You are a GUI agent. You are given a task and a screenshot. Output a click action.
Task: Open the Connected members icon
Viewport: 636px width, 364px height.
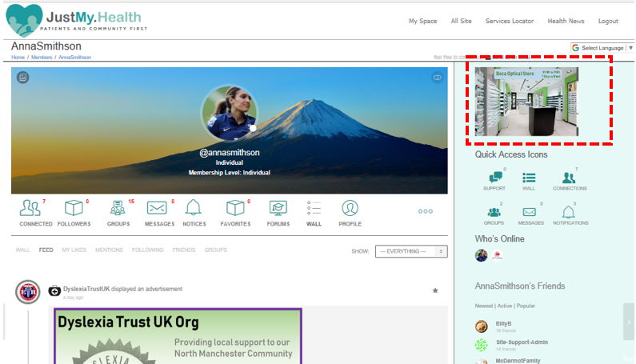click(x=30, y=209)
